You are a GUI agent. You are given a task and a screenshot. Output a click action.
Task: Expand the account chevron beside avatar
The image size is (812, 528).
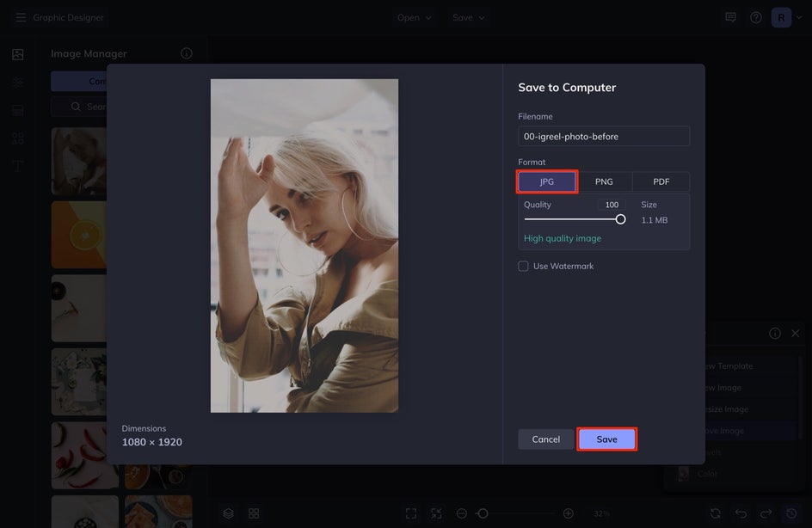[x=799, y=17]
